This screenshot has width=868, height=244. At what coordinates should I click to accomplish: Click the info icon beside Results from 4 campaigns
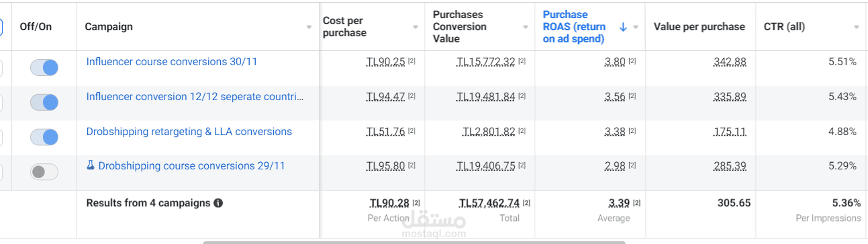tap(218, 203)
